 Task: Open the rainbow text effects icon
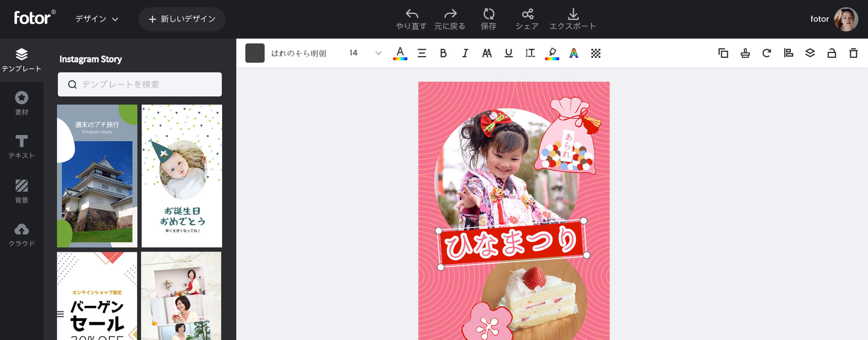[574, 53]
